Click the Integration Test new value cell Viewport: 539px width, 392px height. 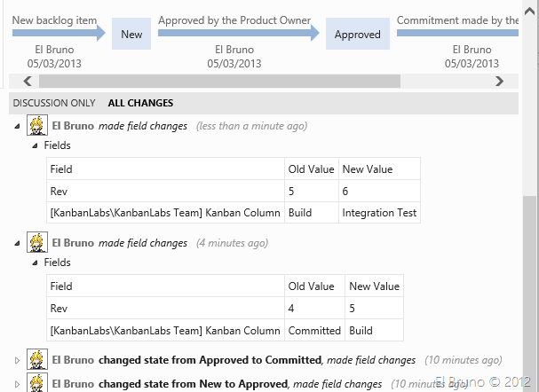pyautogui.click(x=379, y=213)
